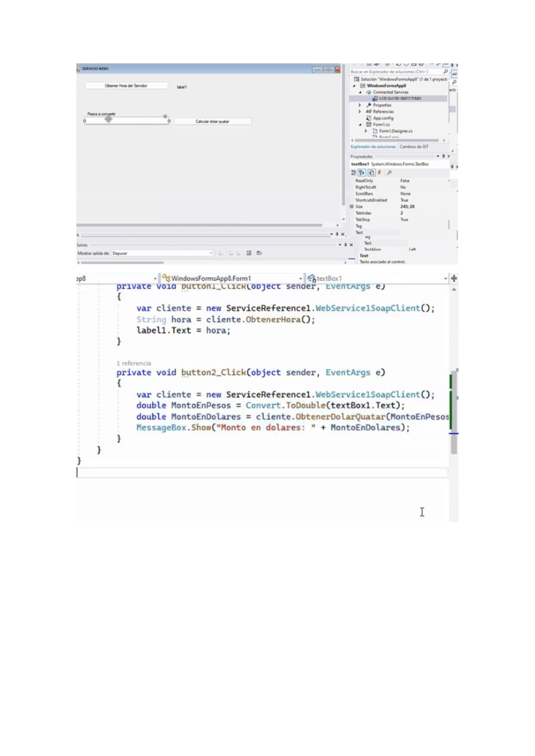
Task: Click the search magnifier in solution explorer
Action: point(445,72)
